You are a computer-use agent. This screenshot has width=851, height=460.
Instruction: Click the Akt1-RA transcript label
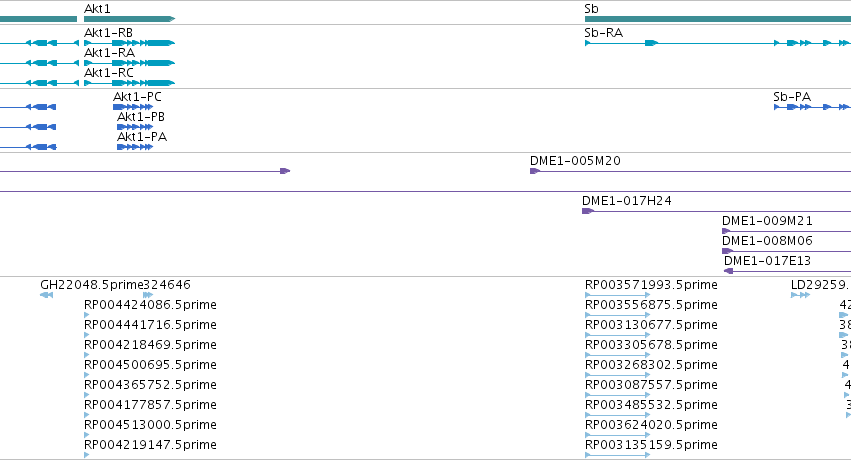point(110,53)
